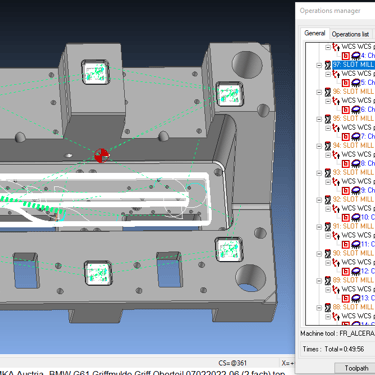This screenshot has height=375, width=375.
Task: Click the WCS axis icon under 92: SLOT MILL
Action: click(x=336, y=209)
